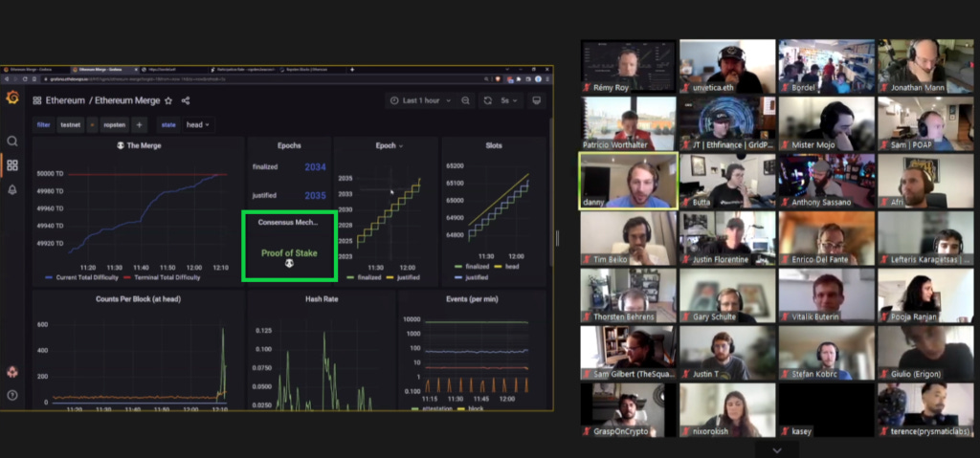
Task: Click the refresh dashboard icon
Action: pos(487,100)
